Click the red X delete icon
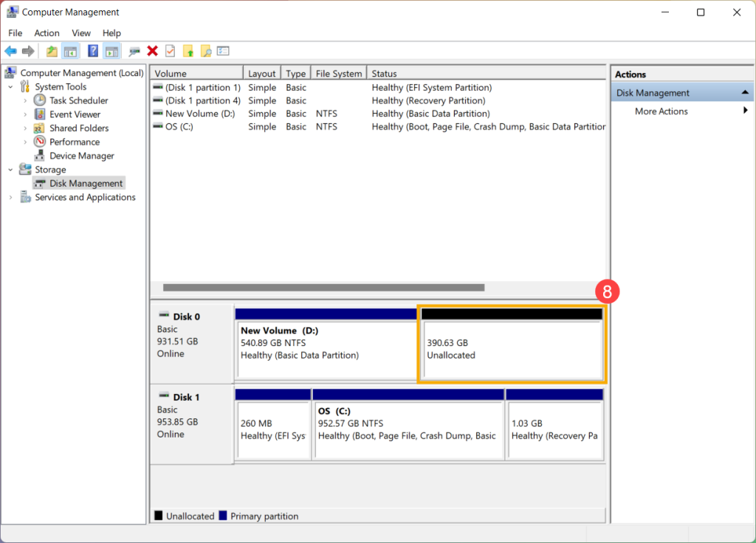This screenshot has height=543, width=756. coord(153,51)
